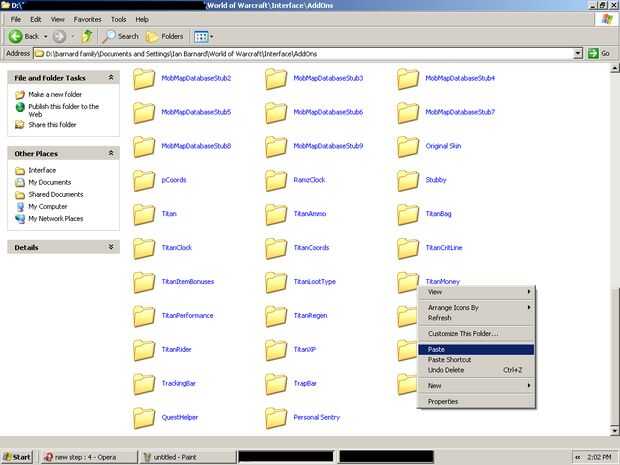Viewport: 620px width, 465px height.
Task: Toggle the Folders pane button
Action: 164,37
